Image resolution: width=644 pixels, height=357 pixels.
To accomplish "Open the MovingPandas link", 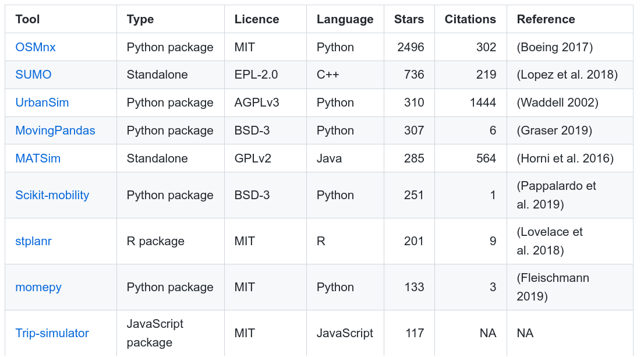I will coord(55,130).
